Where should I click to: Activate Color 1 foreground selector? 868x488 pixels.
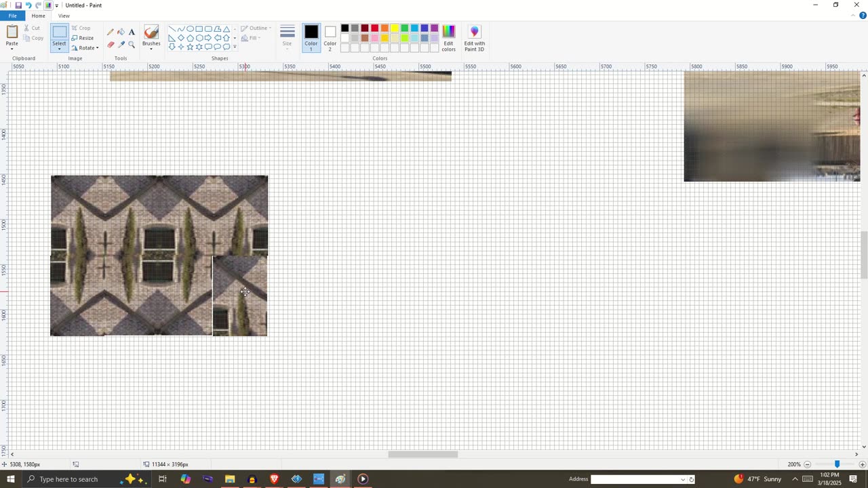(311, 38)
